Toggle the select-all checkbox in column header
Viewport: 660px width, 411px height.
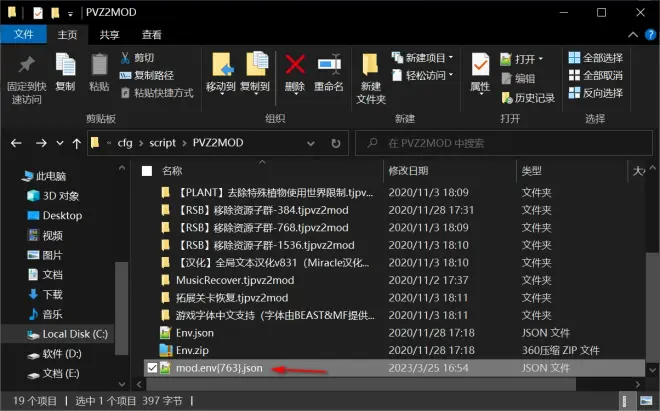(147, 171)
